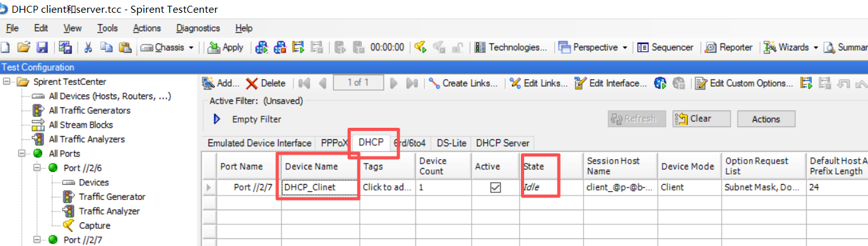Click the DHCP_Clinet device name cell
Screen dimensions: 868x246
click(x=320, y=187)
